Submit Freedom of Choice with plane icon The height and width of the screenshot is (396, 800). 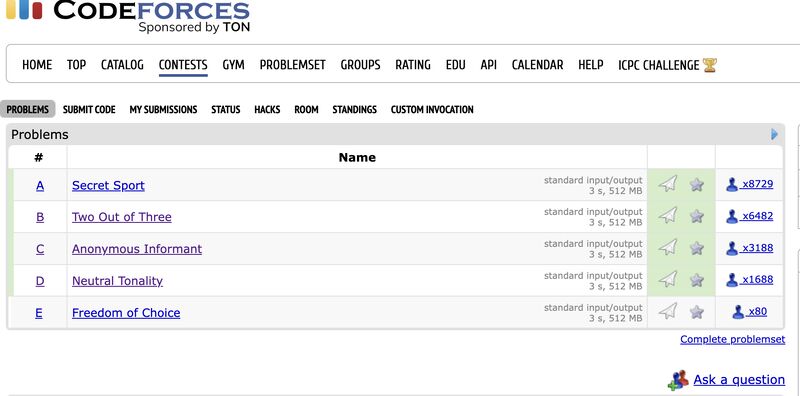667,311
